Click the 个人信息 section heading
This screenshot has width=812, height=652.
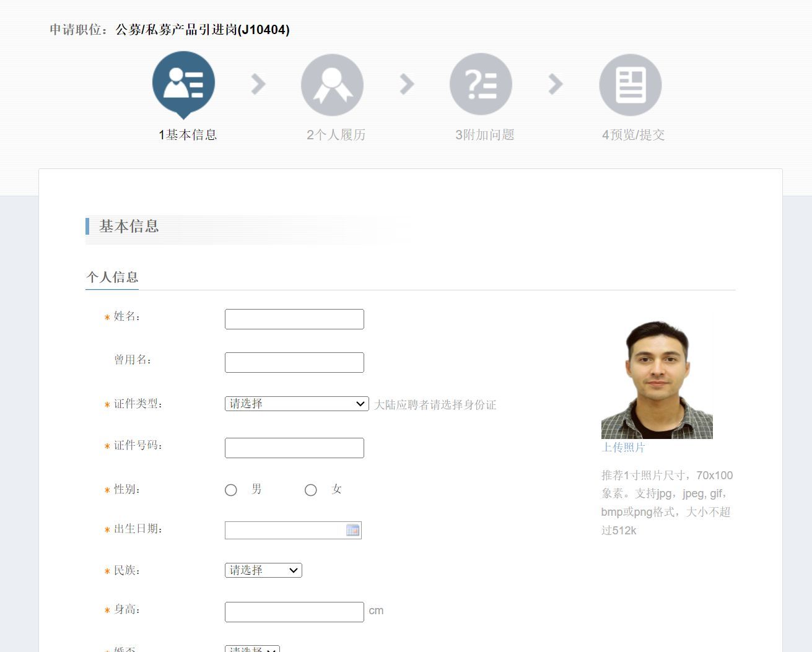click(112, 277)
